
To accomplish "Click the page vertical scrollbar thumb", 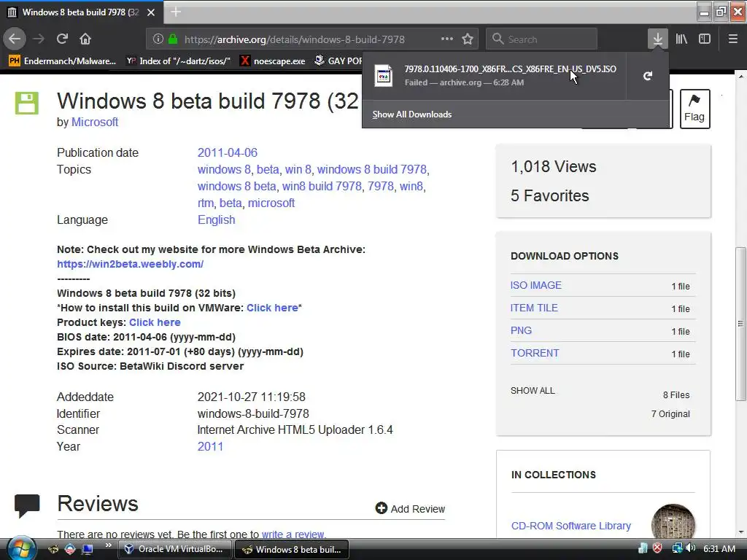I will click(740, 324).
